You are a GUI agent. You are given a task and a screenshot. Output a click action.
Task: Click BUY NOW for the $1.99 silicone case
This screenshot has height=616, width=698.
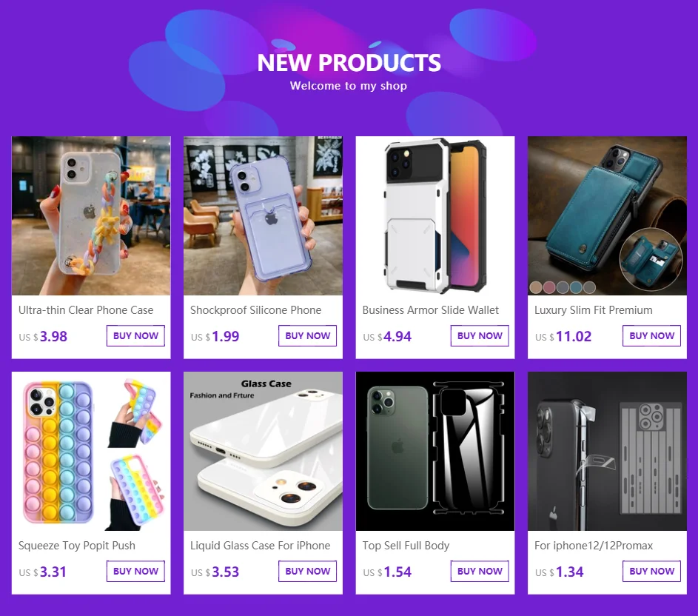click(308, 336)
